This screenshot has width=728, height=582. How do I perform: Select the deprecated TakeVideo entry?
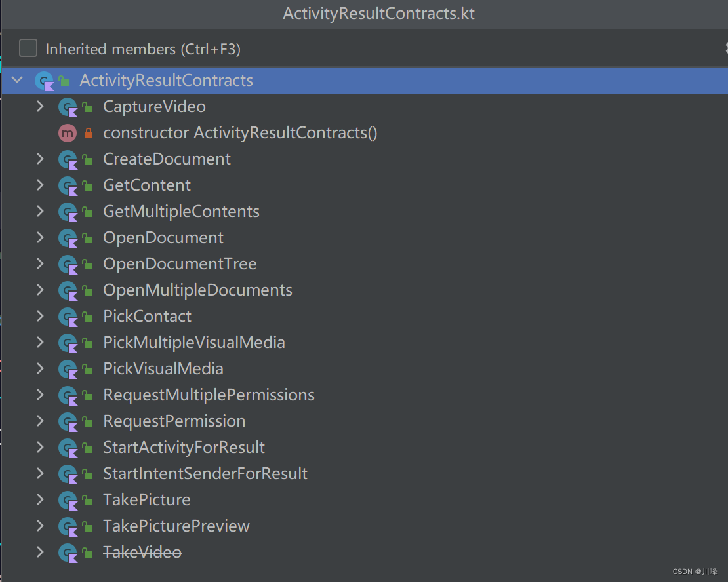[x=142, y=552]
